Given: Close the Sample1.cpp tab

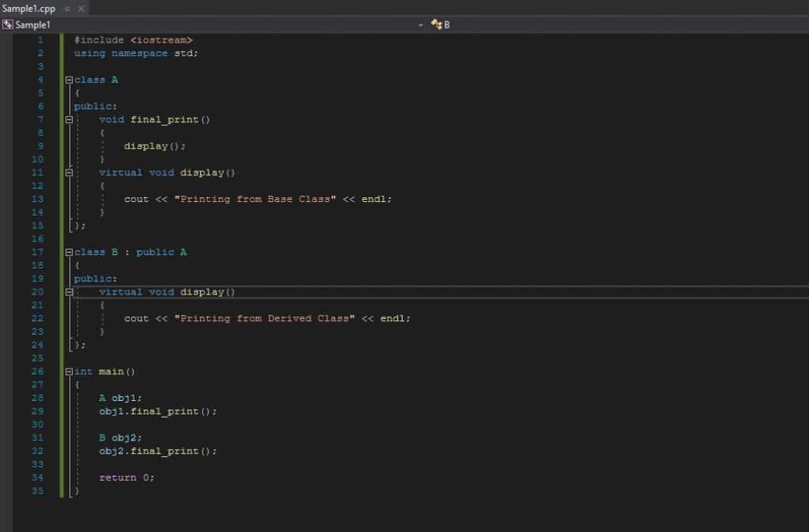Looking at the screenshot, I should coord(81,8).
